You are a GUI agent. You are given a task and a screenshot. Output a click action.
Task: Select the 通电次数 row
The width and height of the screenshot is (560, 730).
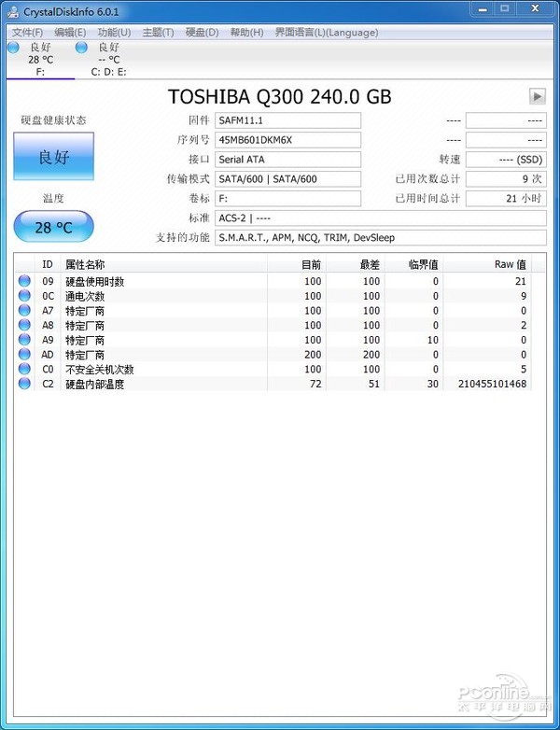(273, 296)
